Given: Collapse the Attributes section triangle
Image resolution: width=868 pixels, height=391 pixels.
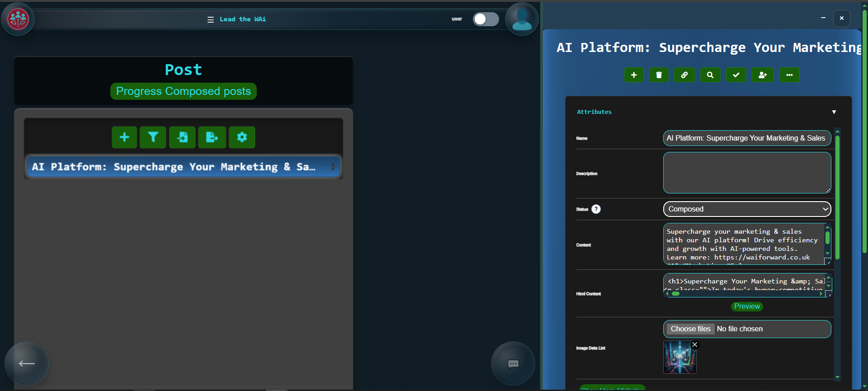Looking at the screenshot, I should 834,112.
